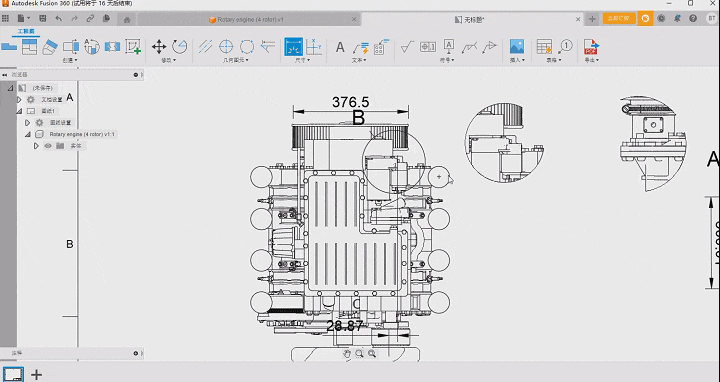Click the orange subscribe button
720x382 pixels.
[x=619, y=19]
